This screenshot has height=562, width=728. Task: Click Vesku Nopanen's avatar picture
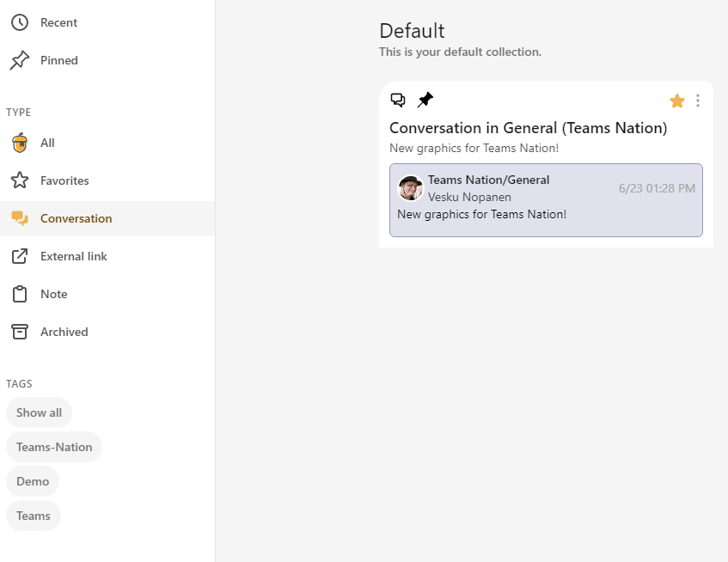pos(411,188)
